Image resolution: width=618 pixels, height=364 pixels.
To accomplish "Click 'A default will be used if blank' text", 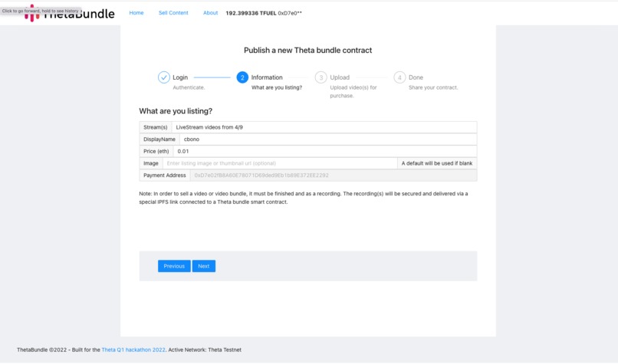I will [437, 163].
